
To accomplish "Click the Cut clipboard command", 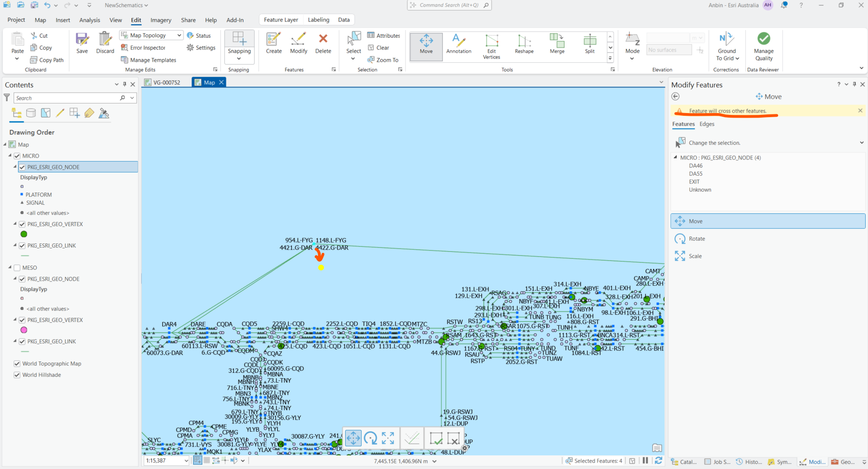I will (x=39, y=35).
